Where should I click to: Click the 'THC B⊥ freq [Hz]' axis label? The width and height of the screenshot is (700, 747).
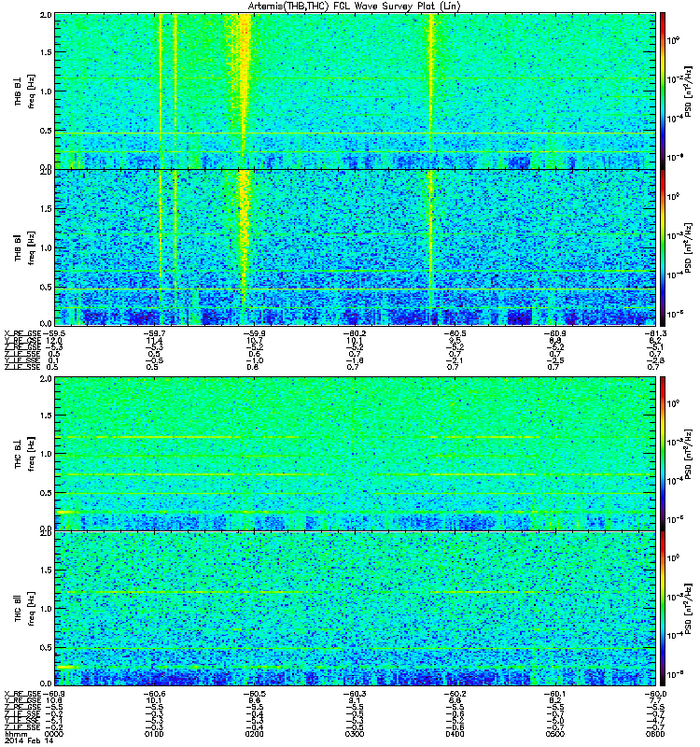24,453
